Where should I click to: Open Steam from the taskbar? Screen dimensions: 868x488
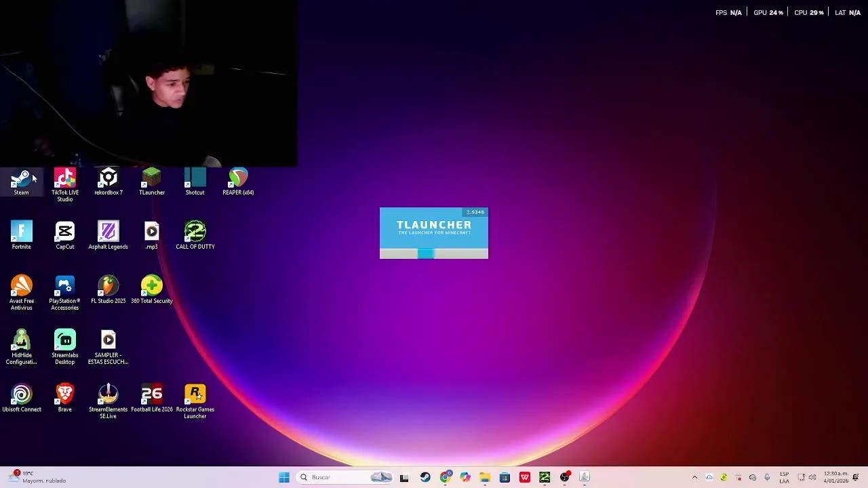pyautogui.click(x=425, y=477)
